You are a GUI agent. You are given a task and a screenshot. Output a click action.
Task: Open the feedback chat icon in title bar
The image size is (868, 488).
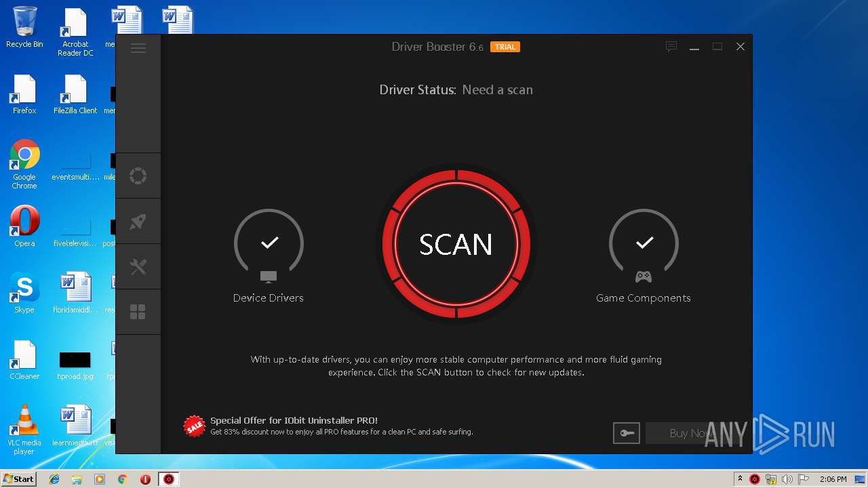click(671, 47)
